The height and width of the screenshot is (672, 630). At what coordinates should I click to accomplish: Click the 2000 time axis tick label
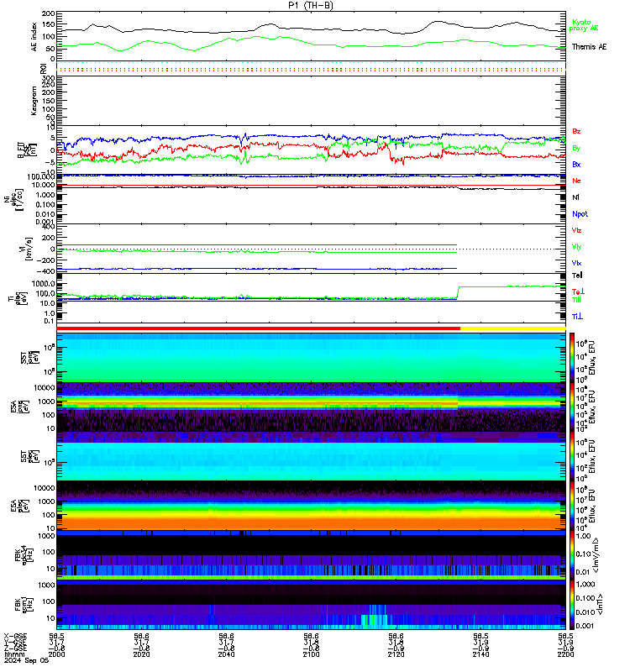[x=56, y=654]
